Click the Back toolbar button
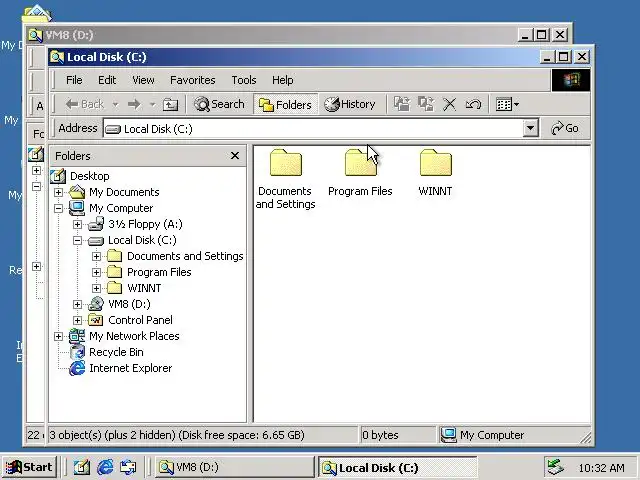This screenshot has width=640, height=480. point(84,104)
